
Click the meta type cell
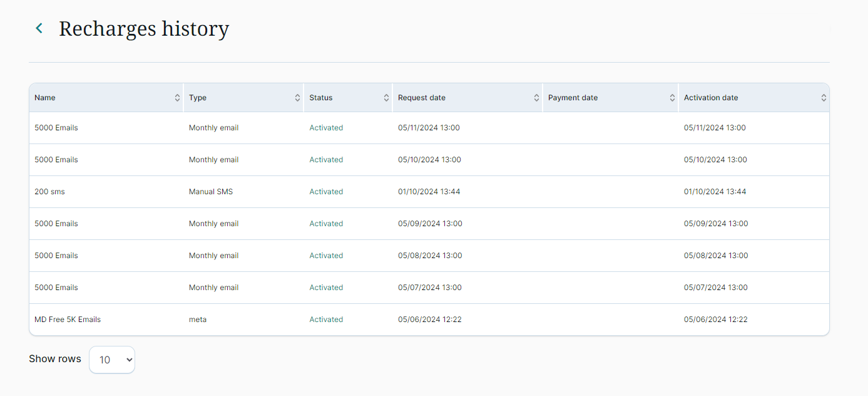(x=198, y=320)
